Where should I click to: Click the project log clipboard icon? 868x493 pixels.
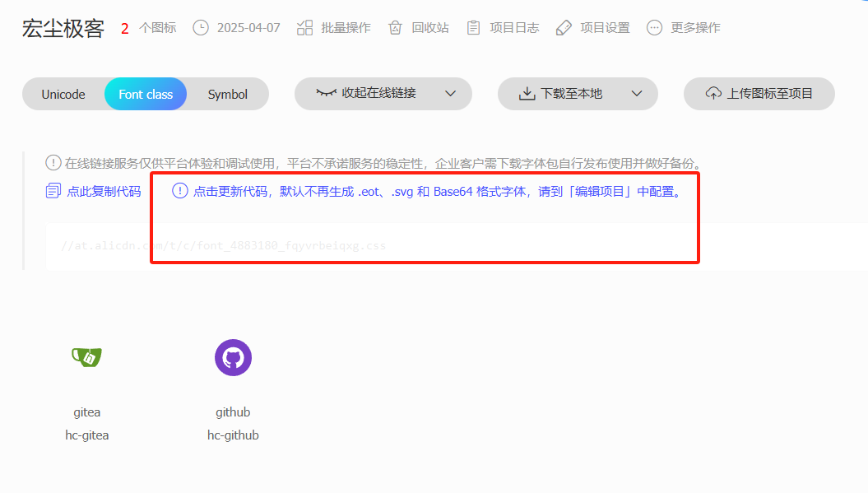click(473, 28)
